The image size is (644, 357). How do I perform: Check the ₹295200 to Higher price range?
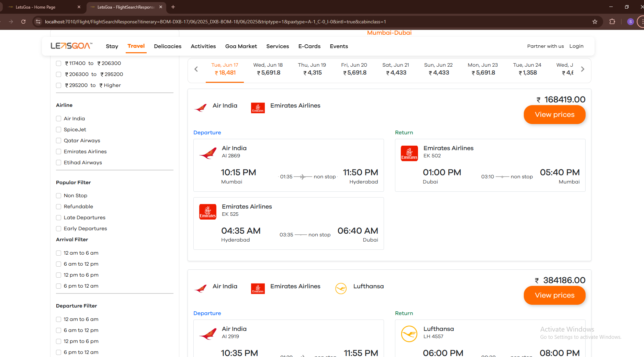[58, 86]
